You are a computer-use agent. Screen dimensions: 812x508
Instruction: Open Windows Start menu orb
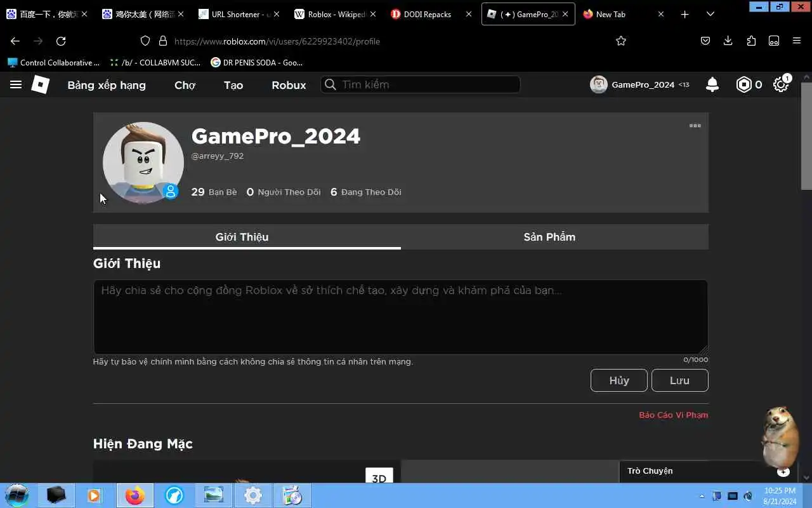(x=17, y=495)
